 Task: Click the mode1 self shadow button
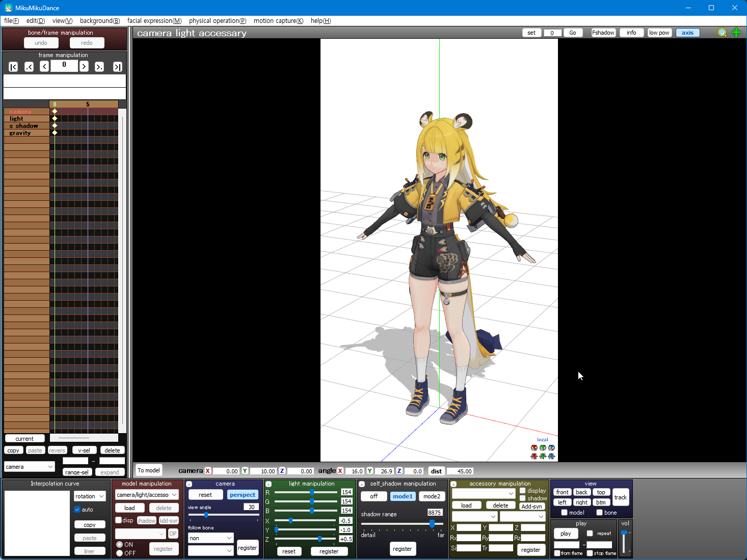pos(403,496)
